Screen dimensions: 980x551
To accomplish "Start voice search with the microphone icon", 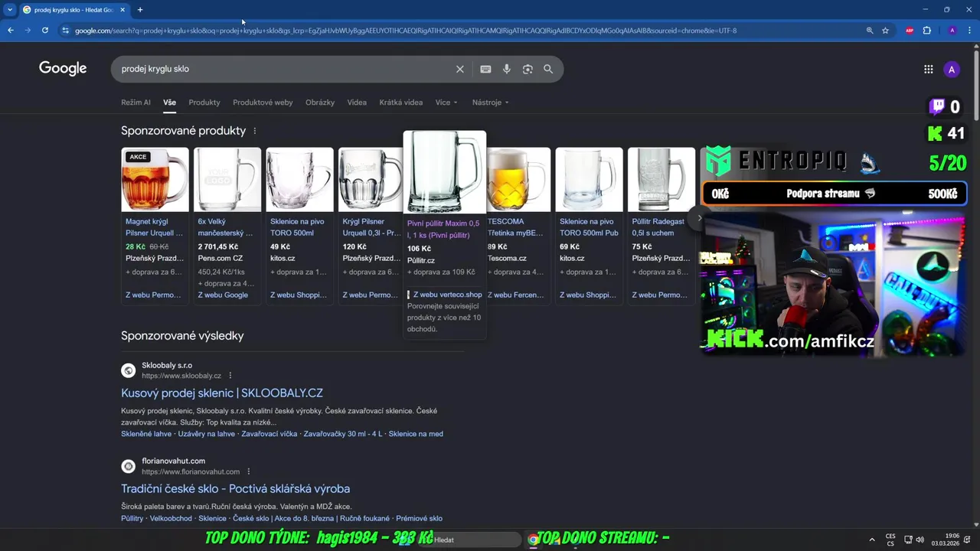I will click(x=506, y=69).
